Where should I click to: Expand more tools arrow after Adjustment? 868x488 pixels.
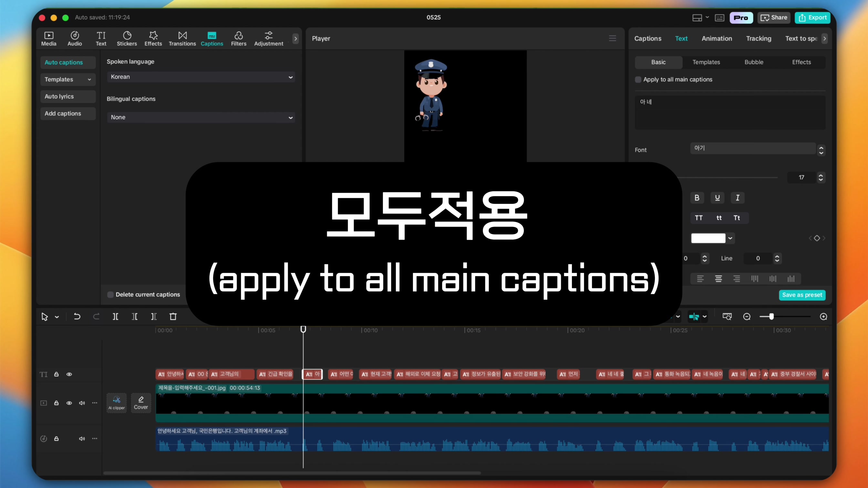coord(295,39)
